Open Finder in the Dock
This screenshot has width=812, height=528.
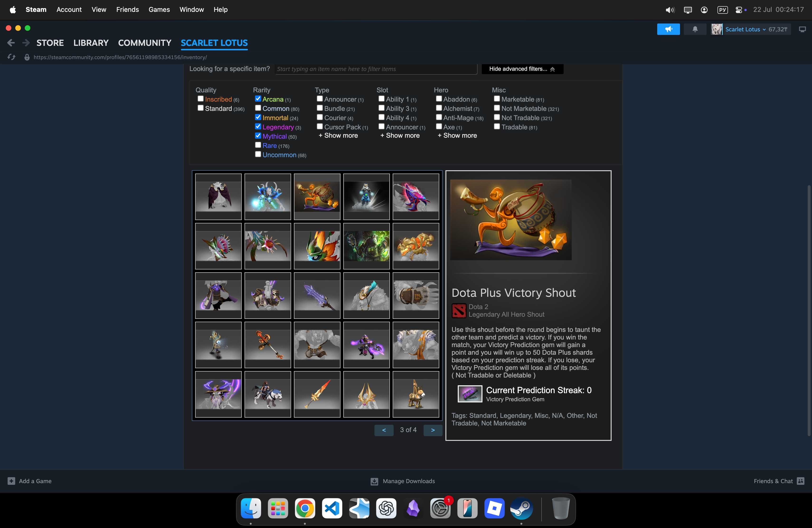click(x=251, y=508)
